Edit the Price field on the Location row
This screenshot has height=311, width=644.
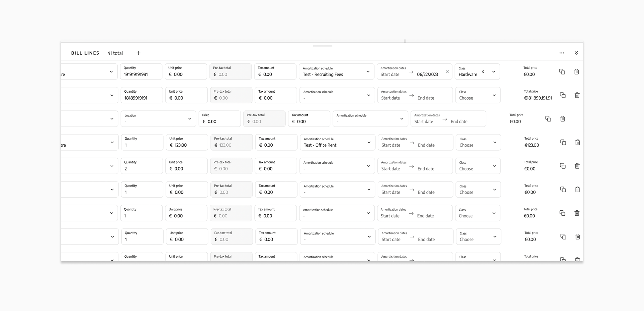220,119
